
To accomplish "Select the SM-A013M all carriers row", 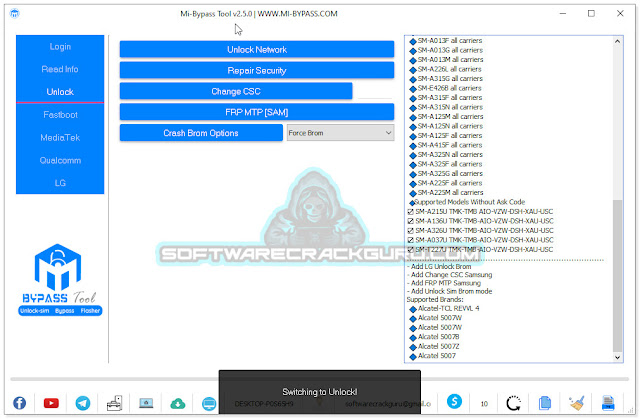I will (446, 60).
